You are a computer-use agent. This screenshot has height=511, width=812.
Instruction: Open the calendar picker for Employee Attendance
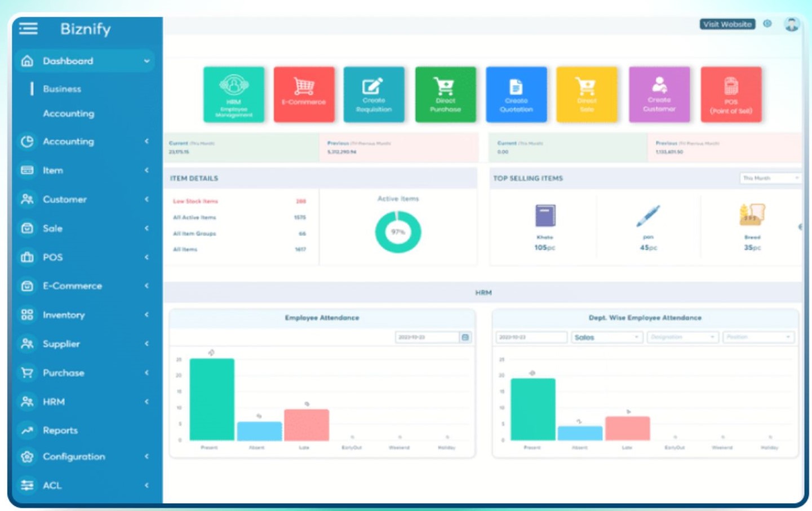tap(465, 337)
